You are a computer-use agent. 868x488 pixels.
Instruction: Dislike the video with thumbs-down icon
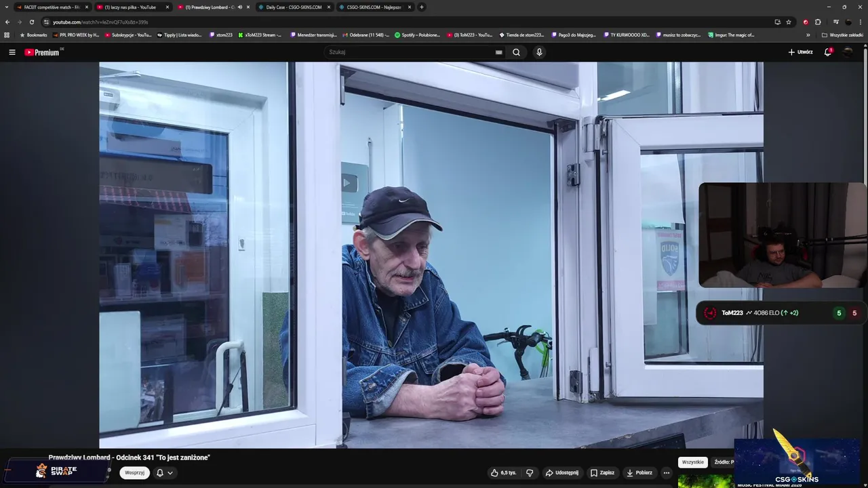[x=530, y=472]
